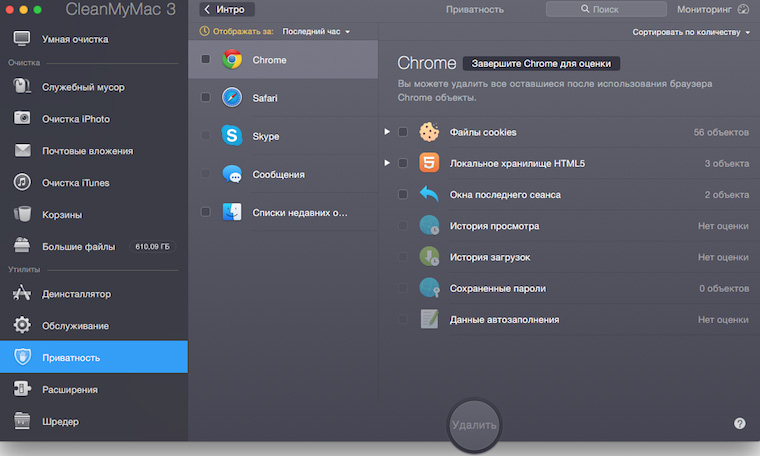Expand the Локальное хранилище HTML5 triangle

click(387, 163)
